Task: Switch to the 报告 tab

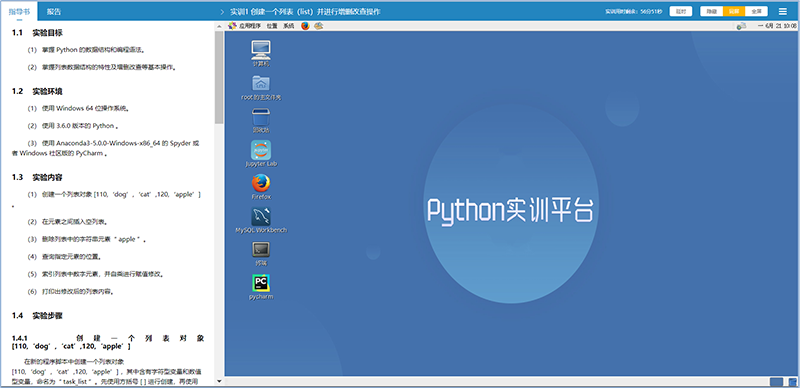Action: coord(54,11)
